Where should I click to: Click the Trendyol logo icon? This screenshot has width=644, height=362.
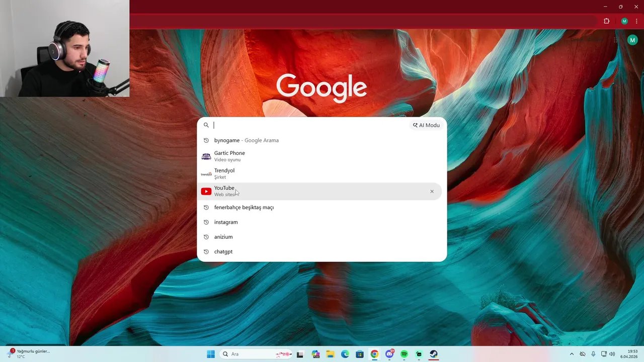click(206, 174)
